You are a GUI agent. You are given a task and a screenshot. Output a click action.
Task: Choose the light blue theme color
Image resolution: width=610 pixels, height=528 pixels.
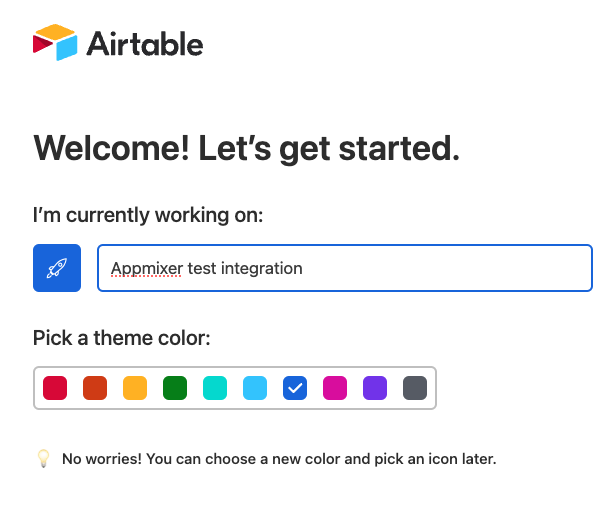[x=255, y=387]
